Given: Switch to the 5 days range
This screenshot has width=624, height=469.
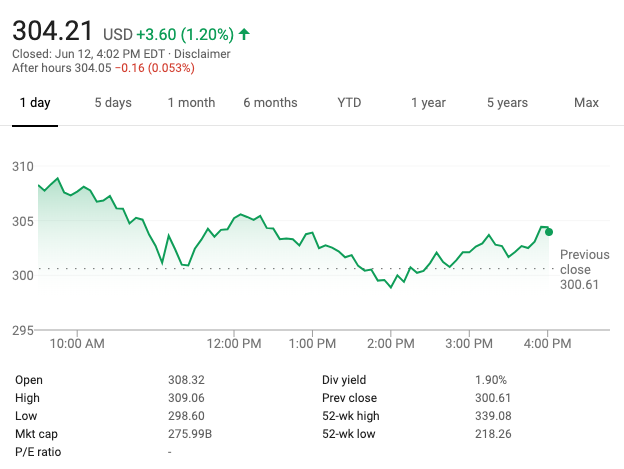Looking at the screenshot, I should tap(113, 103).
